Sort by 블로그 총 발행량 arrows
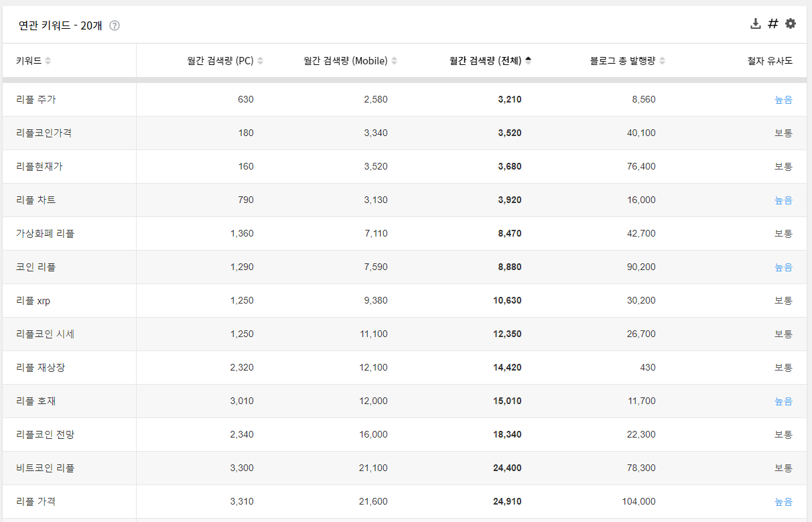Image resolution: width=812 pixels, height=522 pixels. coord(662,61)
